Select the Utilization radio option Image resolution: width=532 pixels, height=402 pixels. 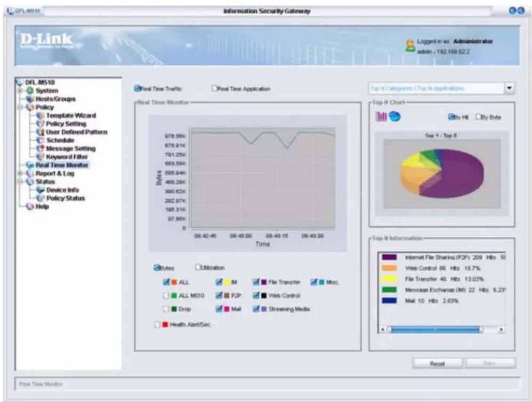point(198,267)
